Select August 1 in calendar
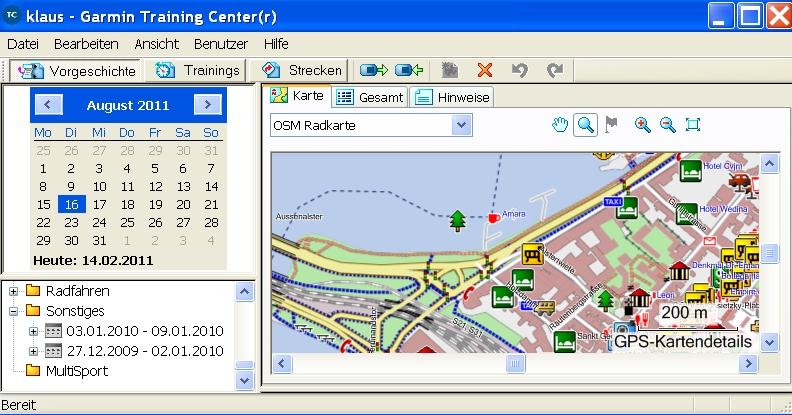The image size is (792, 415). (x=43, y=169)
